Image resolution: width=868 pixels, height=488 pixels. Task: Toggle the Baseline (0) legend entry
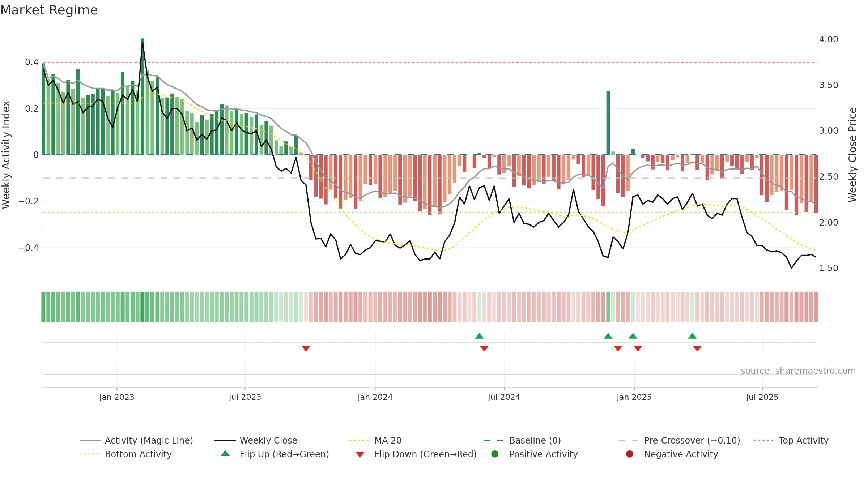522,440
